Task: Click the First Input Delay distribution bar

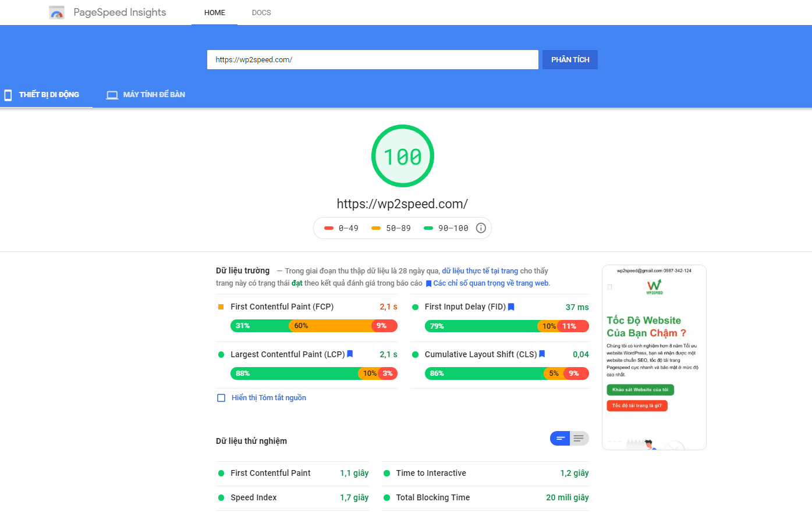Action: 507,326
